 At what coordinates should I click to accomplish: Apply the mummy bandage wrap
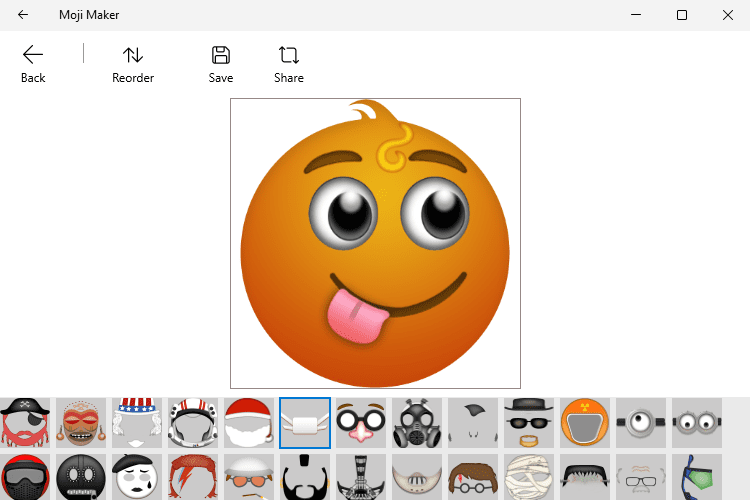[x=529, y=477]
